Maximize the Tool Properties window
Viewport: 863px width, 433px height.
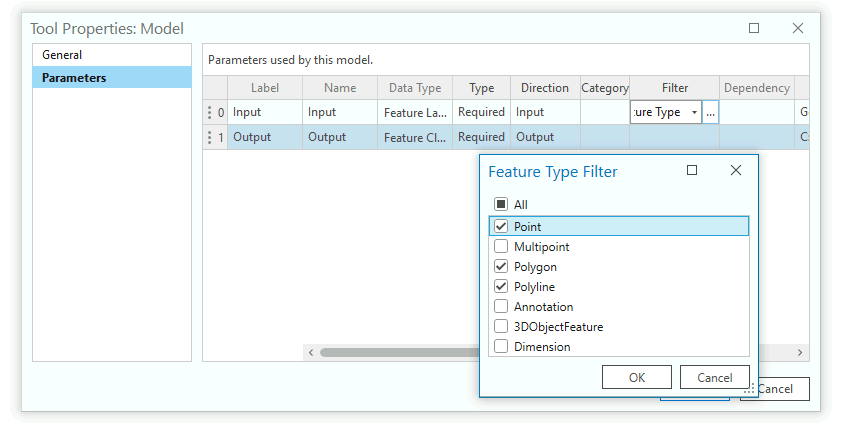754,29
